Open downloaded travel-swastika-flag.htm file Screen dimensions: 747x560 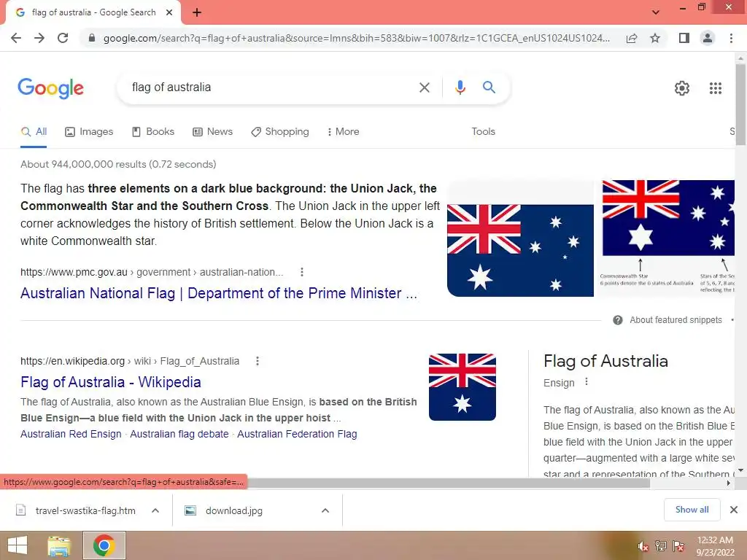75,511
